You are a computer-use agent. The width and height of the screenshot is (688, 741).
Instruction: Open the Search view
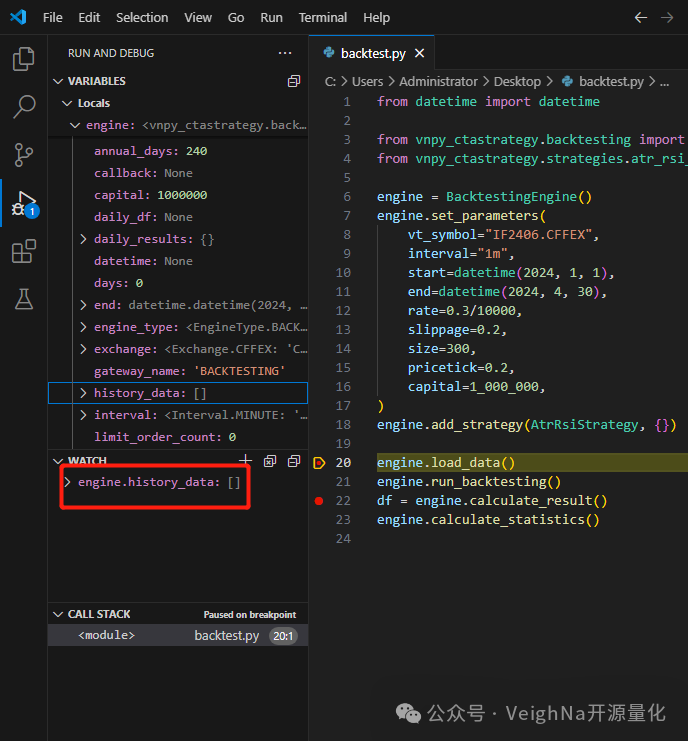(x=24, y=107)
